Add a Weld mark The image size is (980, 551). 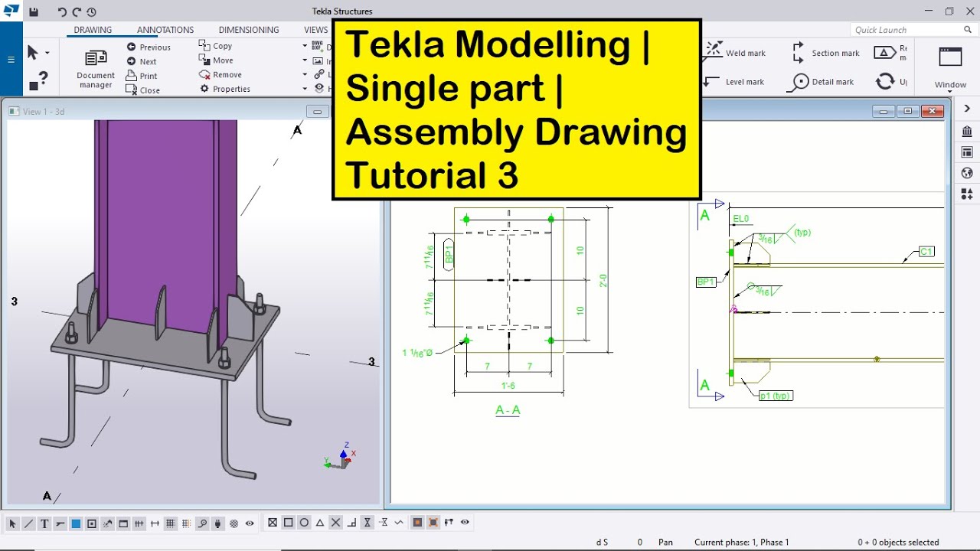coord(736,53)
